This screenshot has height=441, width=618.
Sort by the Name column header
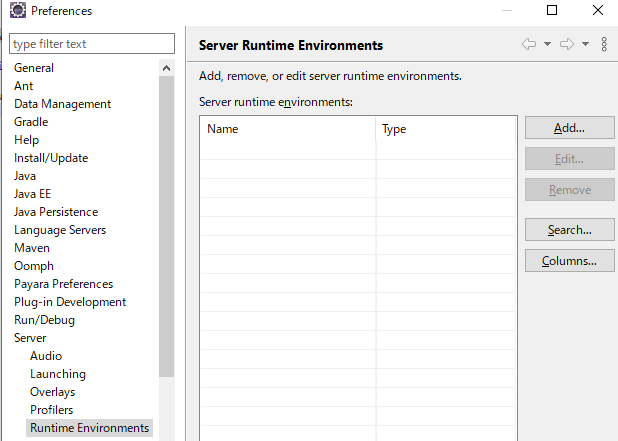(x=288, y=129)
